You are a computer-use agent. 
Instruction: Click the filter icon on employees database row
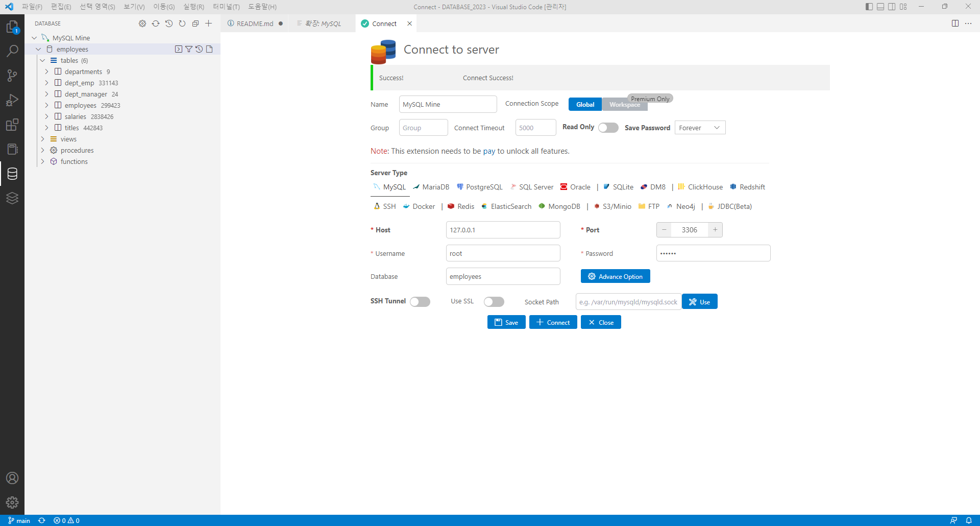189,49
